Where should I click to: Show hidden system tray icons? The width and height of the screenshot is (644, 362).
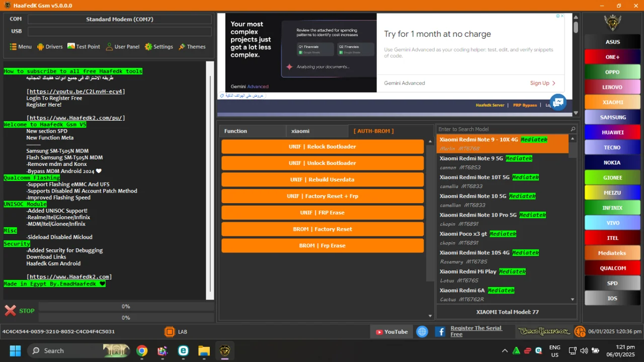point(505,350)
